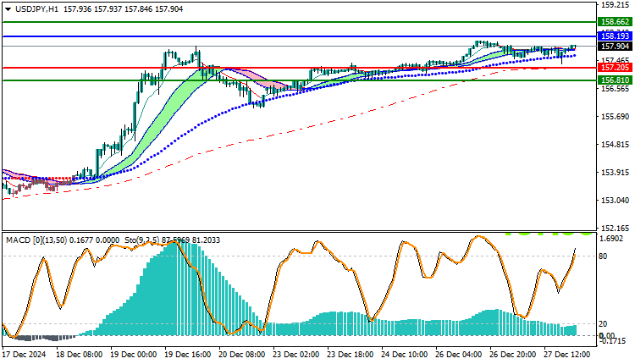The image size is (635, 364).
Task: Click the 19 Dec 16:00 time label
Action: click(187, 355)
